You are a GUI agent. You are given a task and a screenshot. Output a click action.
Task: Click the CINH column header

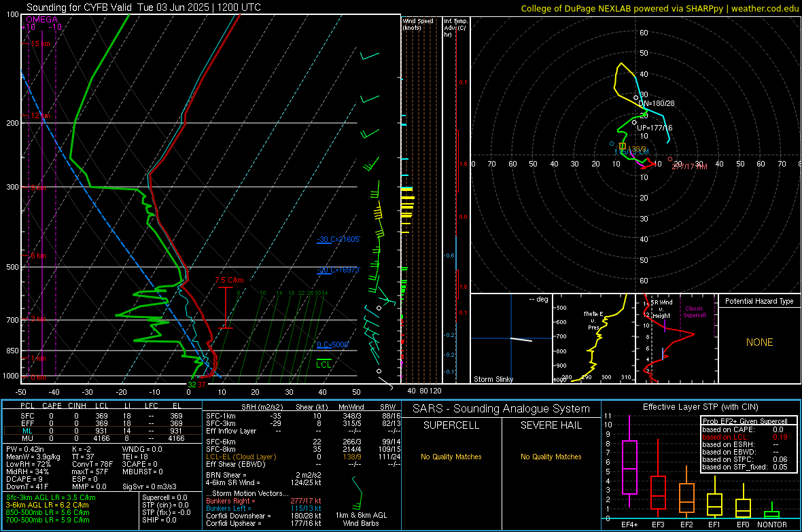(x=77, y=406)
